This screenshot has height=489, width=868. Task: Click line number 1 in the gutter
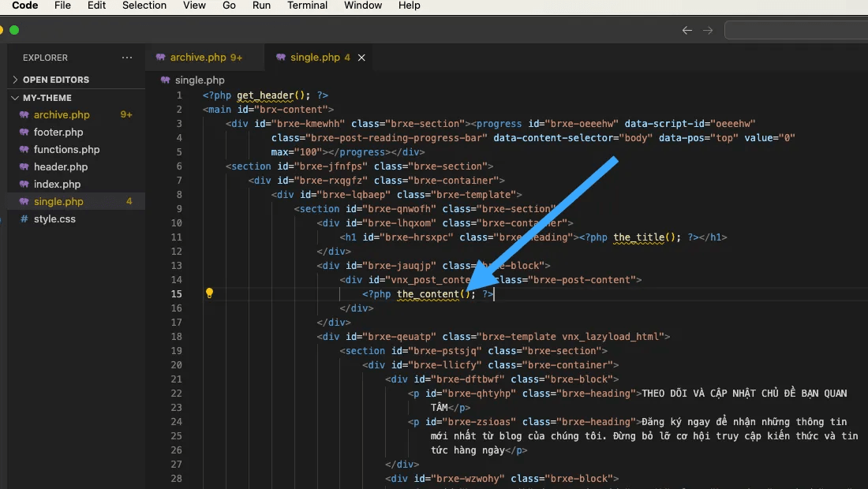pyautogui.click(x=179, y=95)
